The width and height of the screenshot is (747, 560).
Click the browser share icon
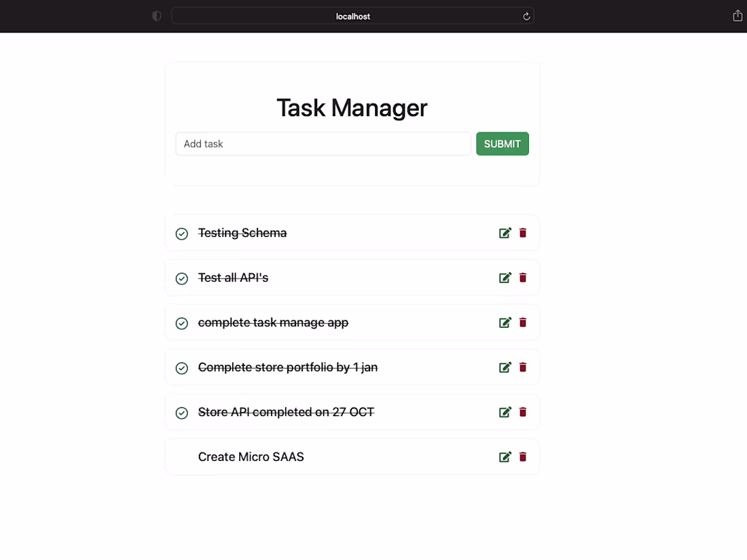pyautogui.click(x=737, y=15)
